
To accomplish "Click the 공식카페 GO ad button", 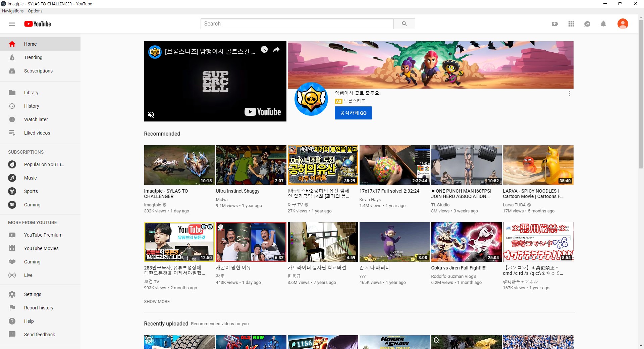I will click(x=353, y=113).
